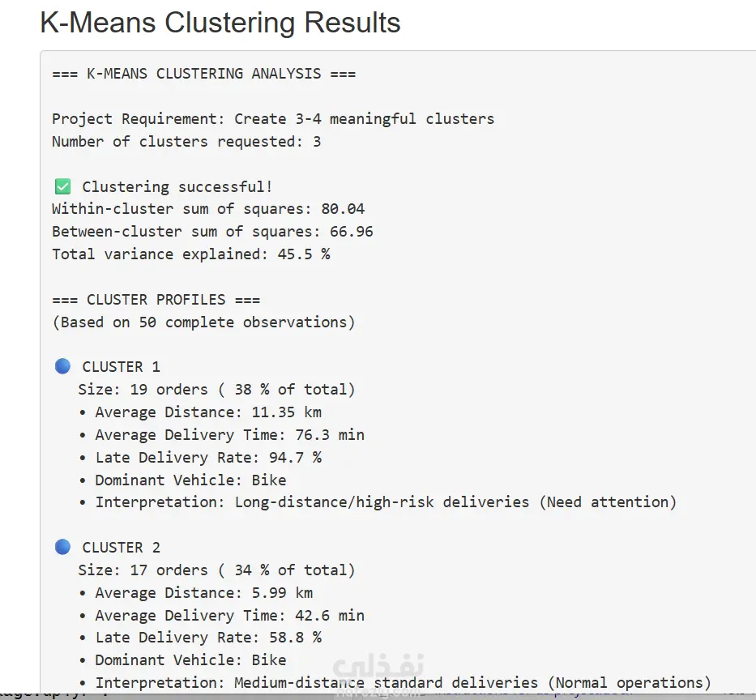Click the Long-distance/high-risk Interpretation line

pos(386,502)
